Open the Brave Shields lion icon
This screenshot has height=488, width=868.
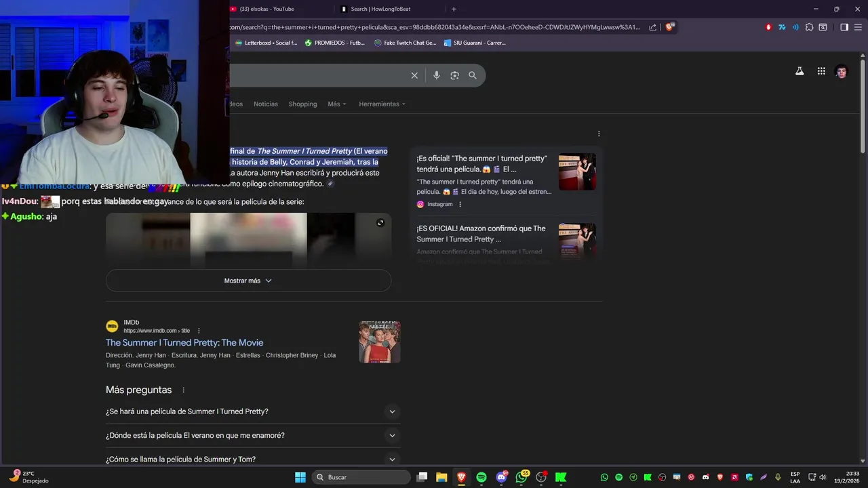click(669, 27)
